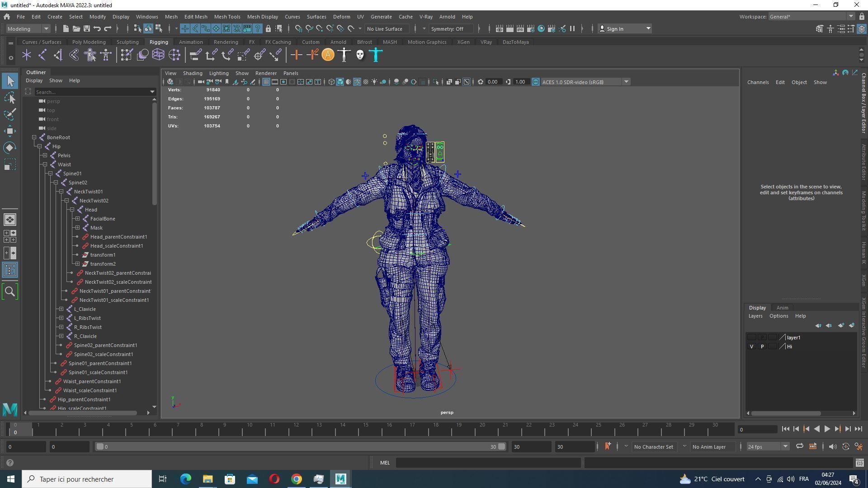Select the Move tool in toolbox
Screen dimensions: 868x488
tap(10, 131)
